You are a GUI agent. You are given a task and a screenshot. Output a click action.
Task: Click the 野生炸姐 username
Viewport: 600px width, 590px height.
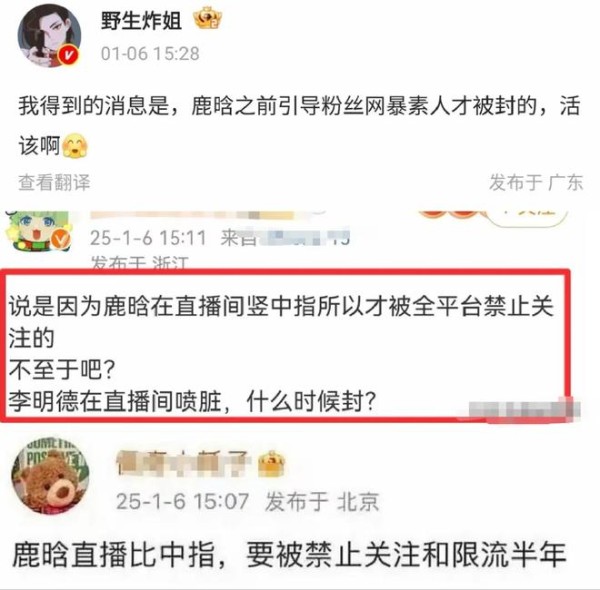point(141,20)
